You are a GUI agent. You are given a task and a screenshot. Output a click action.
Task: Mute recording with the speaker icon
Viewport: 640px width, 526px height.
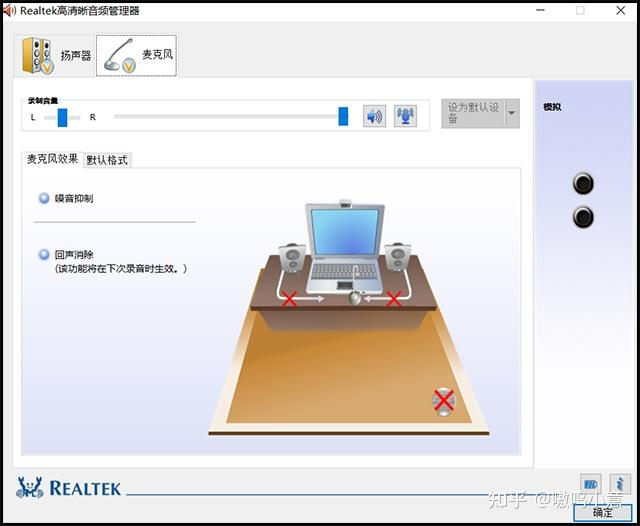click(374, 116)
